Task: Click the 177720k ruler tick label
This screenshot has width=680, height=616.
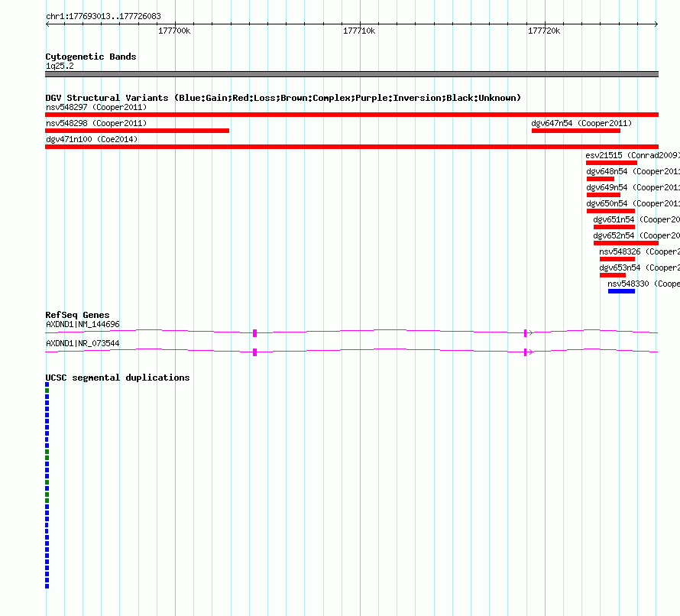Action: click(544, 31)
